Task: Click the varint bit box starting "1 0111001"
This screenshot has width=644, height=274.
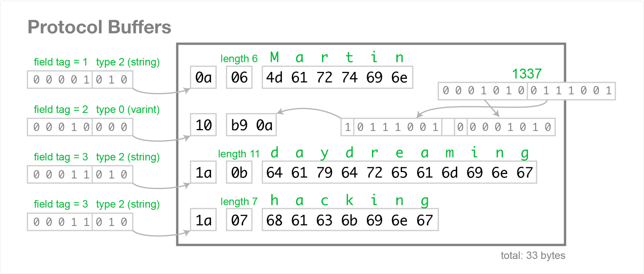Action: (391, 127)
